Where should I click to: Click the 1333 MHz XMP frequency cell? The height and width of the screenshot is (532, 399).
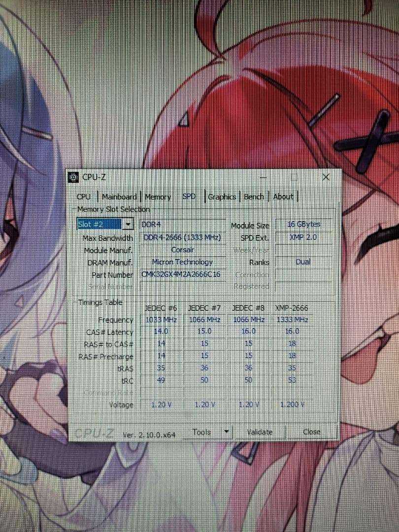(x=292, y=320)
